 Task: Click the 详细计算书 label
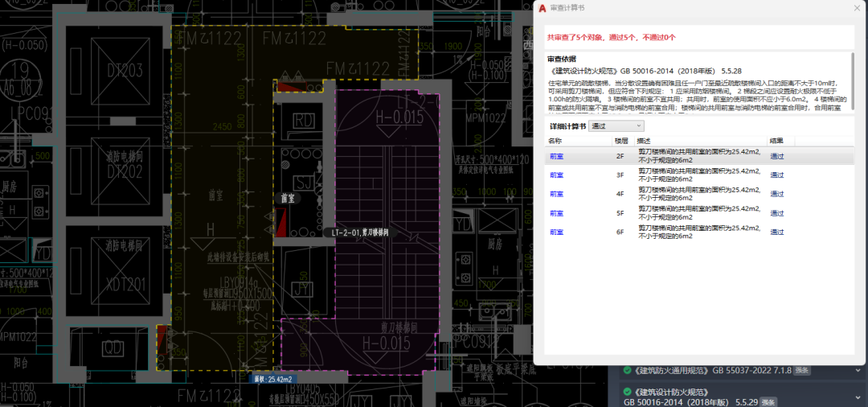pyautogui.click(x=567, y=126)
